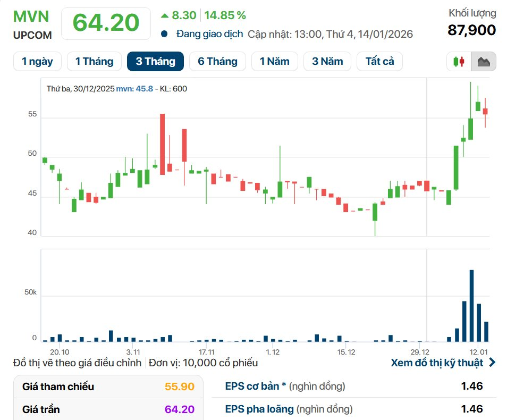Open Xem đồ thị kỹ thuật link

pyautogui.click(x=437, y=363)
